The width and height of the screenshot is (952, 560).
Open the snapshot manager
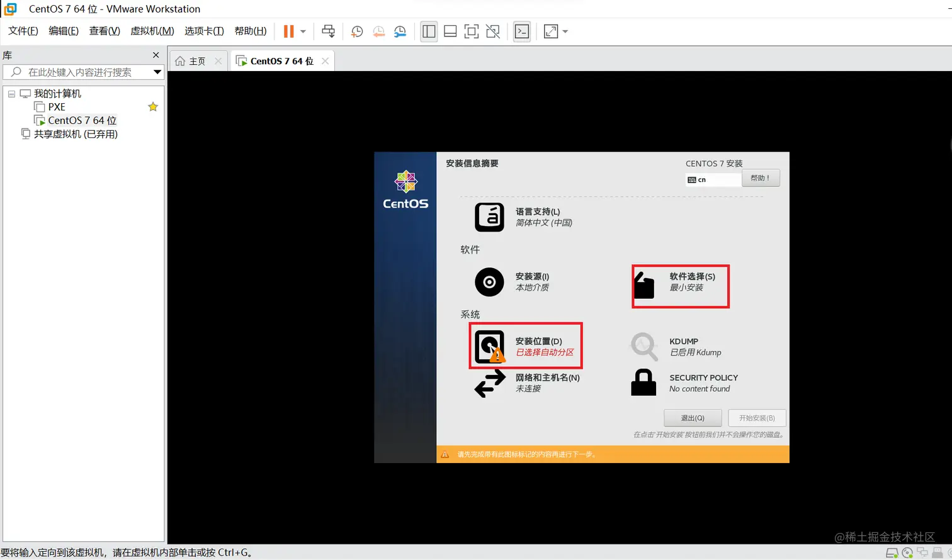[x=400, y=31]
